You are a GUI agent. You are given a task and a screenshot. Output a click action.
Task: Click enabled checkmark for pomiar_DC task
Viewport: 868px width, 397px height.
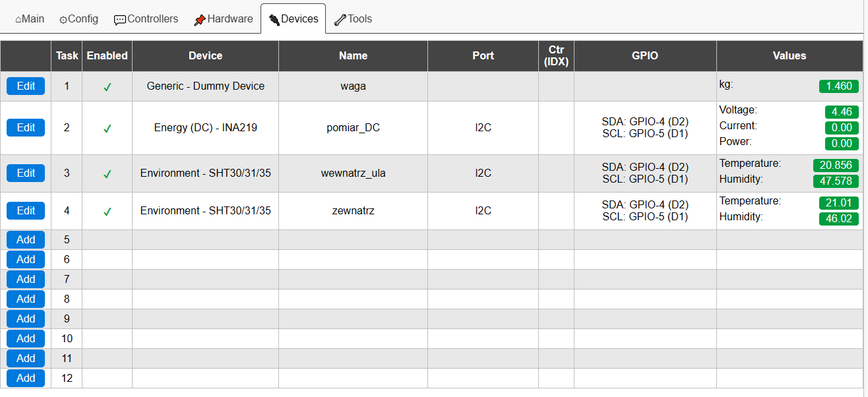click(x=108, y=129)
